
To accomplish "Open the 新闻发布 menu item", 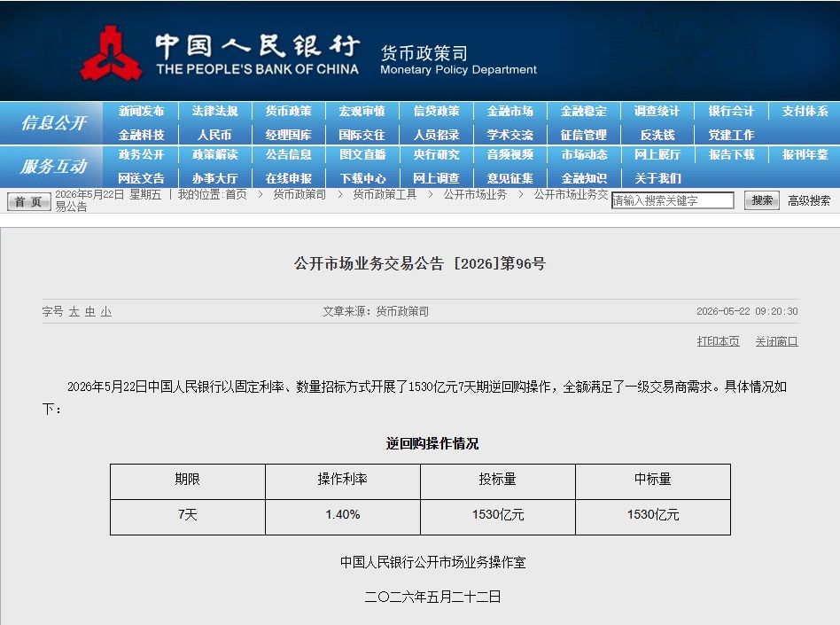I will pyautogui.click(x=141, y=111).
